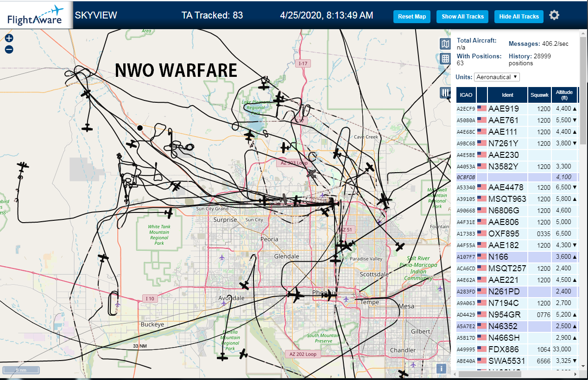Select aircraft row AAE182

pos(517,245)
